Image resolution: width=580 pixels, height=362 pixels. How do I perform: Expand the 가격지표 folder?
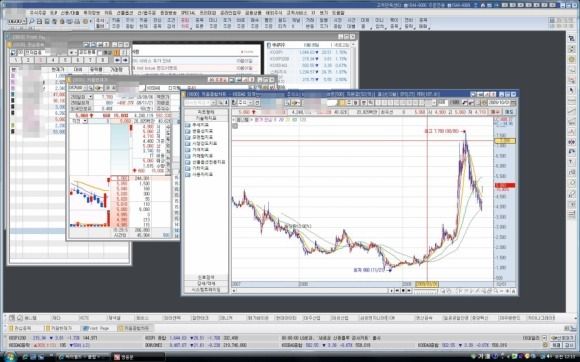pos(199,150)
